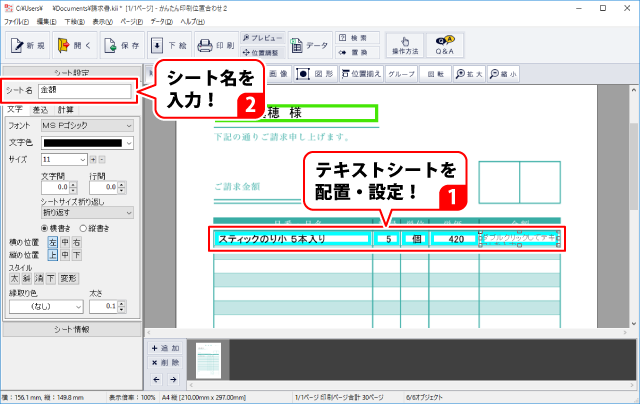Toggle 斜 (italic) style

coord(27,279)
